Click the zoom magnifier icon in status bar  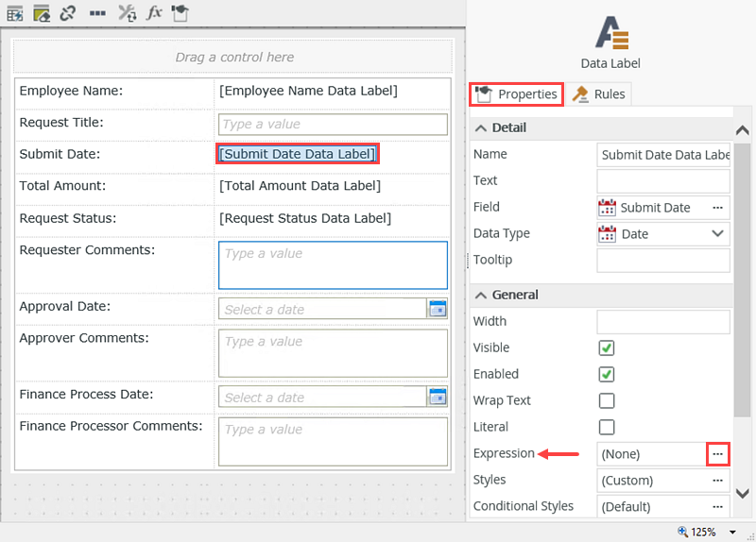(682, 532)
